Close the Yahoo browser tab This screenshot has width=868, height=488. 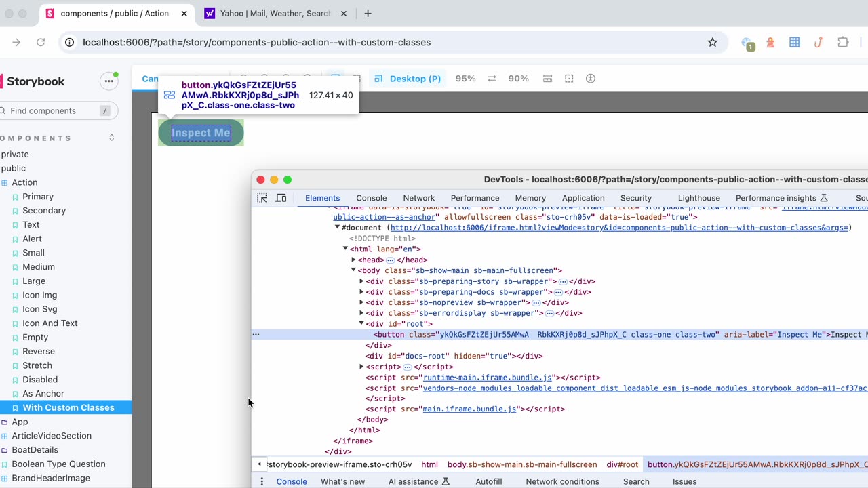tap(343, 14)
